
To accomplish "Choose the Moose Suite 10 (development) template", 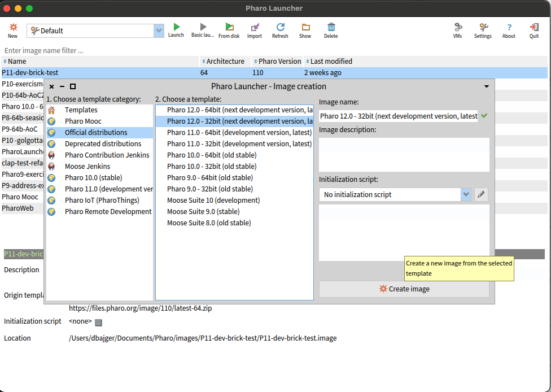I will point(234,200).
